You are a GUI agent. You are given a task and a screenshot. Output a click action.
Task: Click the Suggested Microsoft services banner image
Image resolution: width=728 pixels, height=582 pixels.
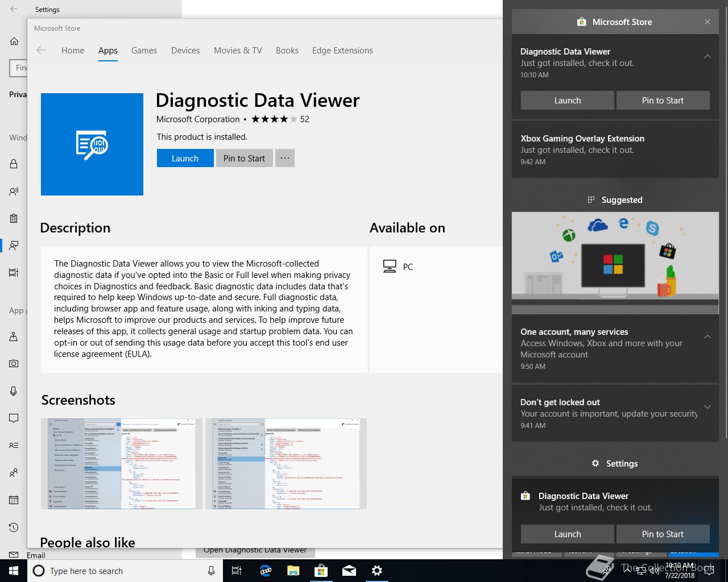(615, 263)
